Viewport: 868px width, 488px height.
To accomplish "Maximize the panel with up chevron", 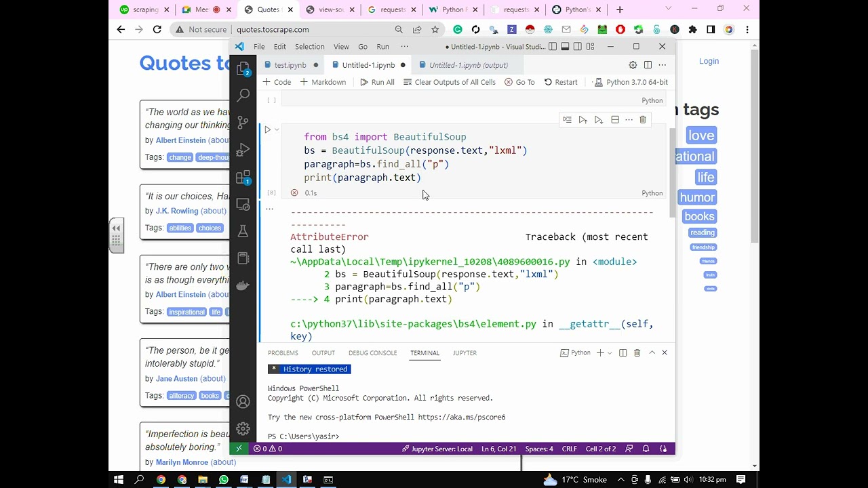I will [x=652, y=353].
